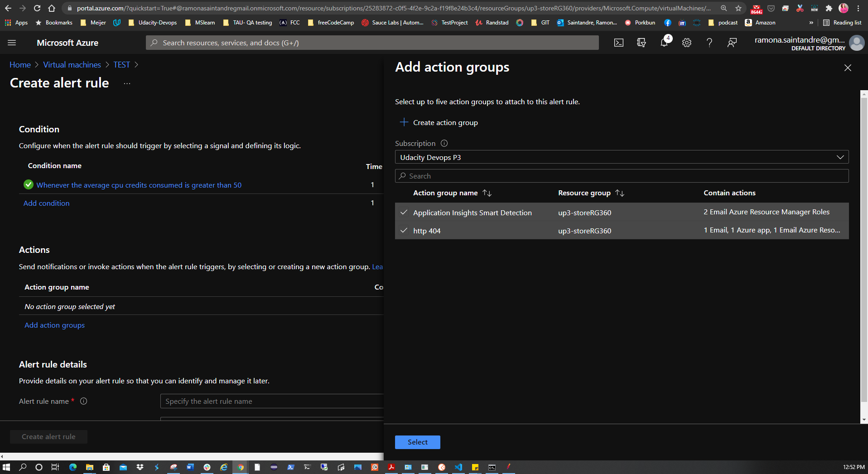Open the Amazon bookmark
Image resolution: width=868 pixels, height=474 pixels.
(760, 23)
